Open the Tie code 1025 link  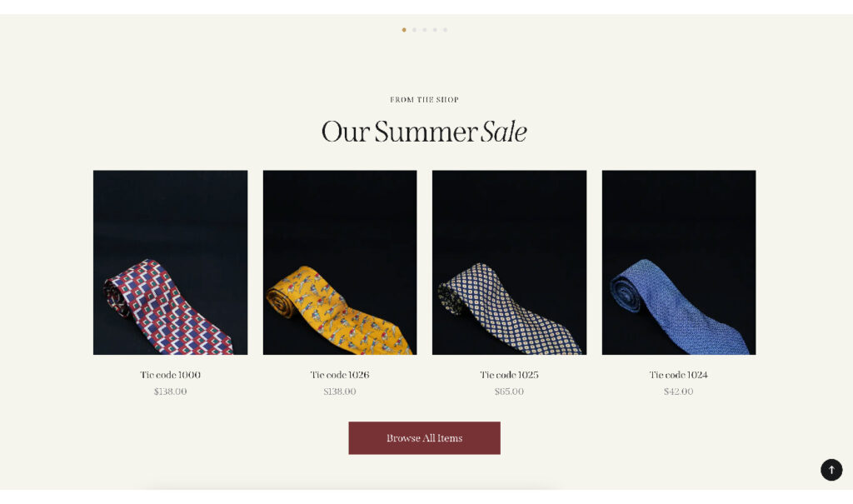click(x=509, y=375)
